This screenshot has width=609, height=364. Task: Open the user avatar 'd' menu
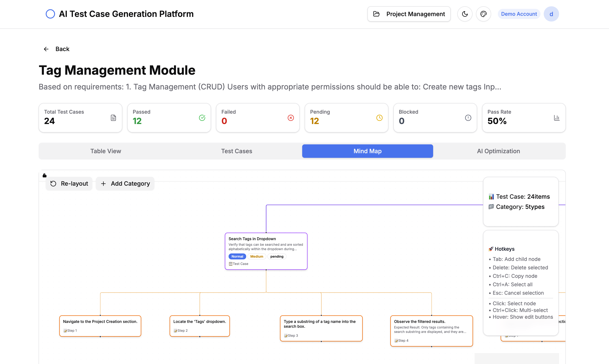(551, 14)
